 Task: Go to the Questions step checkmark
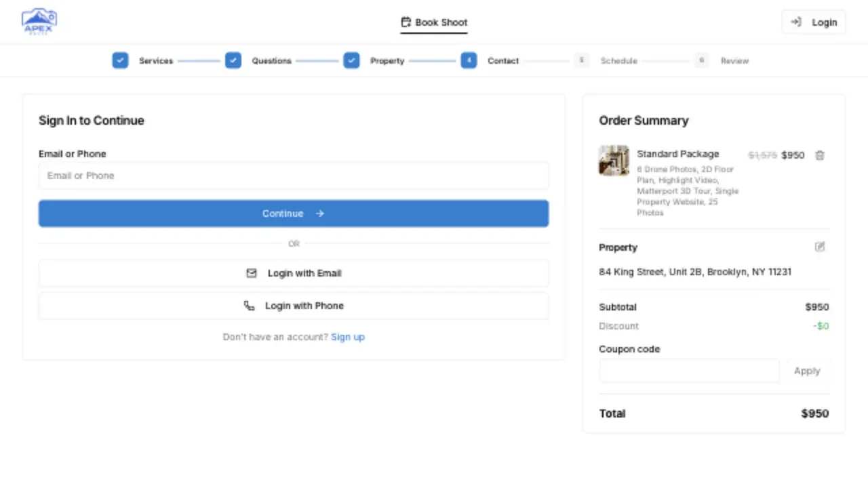pos(233,60)
